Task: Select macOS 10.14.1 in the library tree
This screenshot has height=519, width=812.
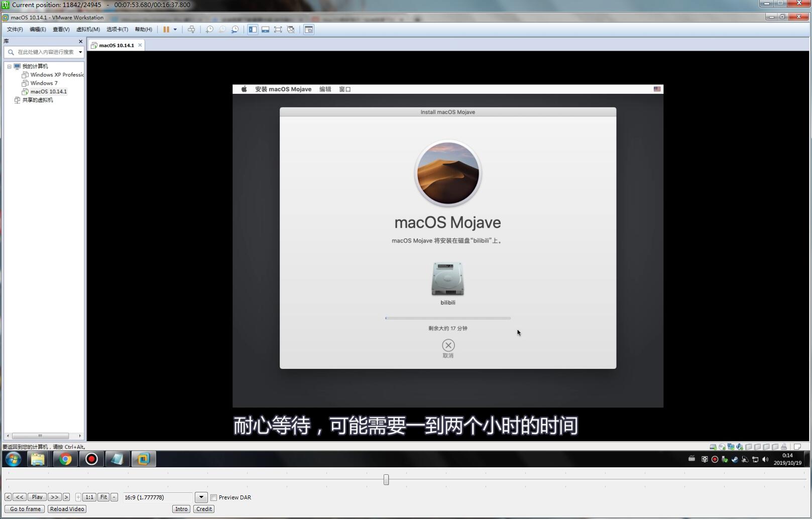Action: click(x=44, y=91)
